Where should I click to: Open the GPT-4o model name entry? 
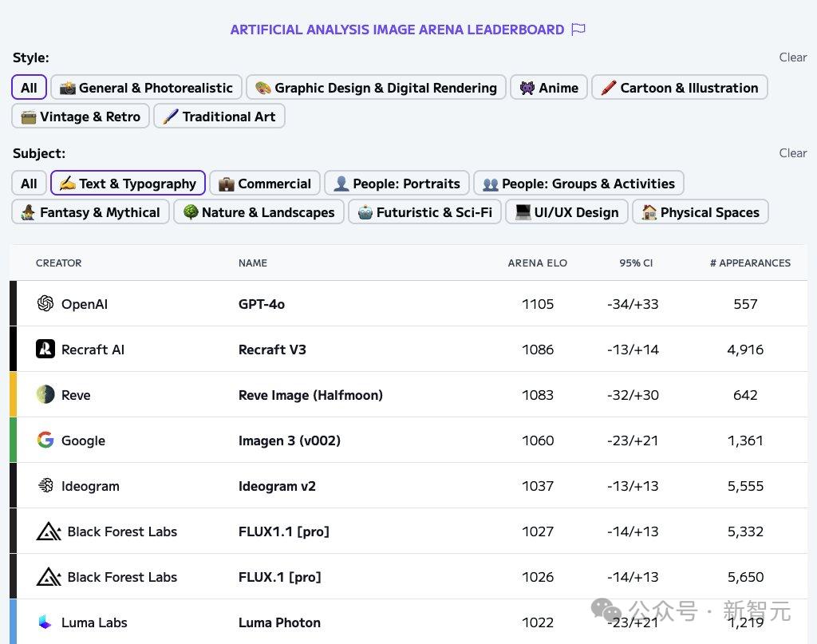[262, 304]
